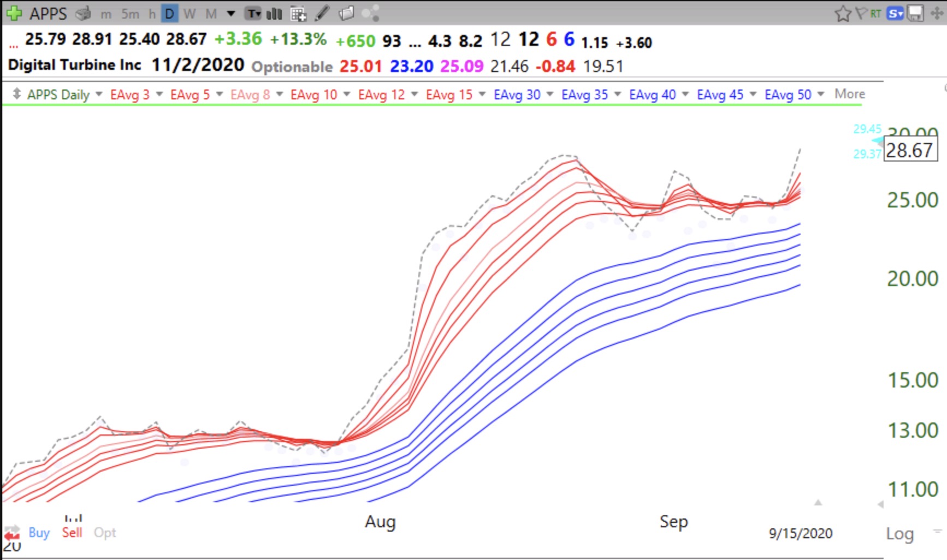Image resolution: width=947 pixels, height=560 pixels.
Task: Click the 9/15/2020 date label
Action: click(801, 533)
